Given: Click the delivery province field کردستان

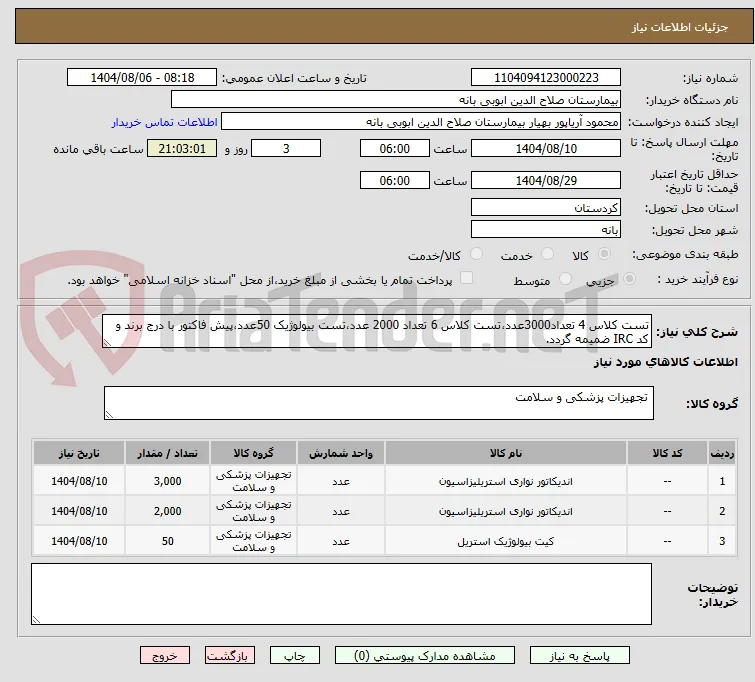Looking at the screenshot, I should [546, 208].
